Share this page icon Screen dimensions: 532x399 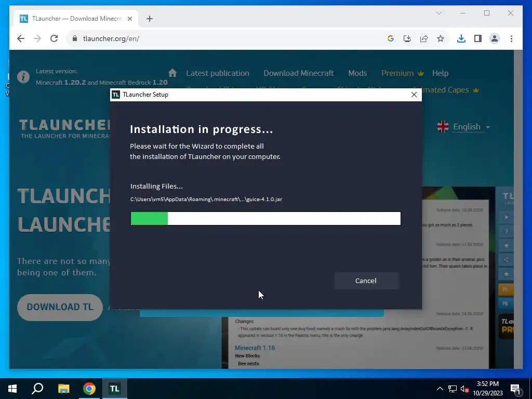click(x=424, y=38)
